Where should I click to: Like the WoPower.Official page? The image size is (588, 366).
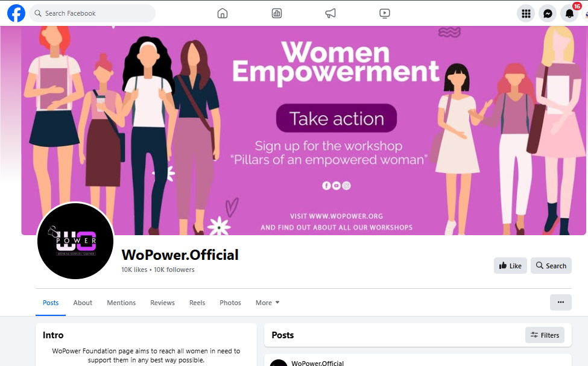[510, 265]
